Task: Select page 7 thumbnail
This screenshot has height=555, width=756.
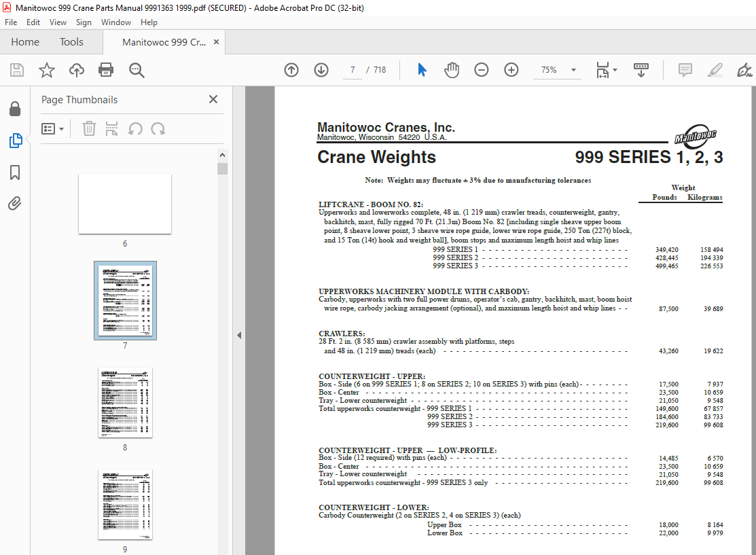Action: 126,300
